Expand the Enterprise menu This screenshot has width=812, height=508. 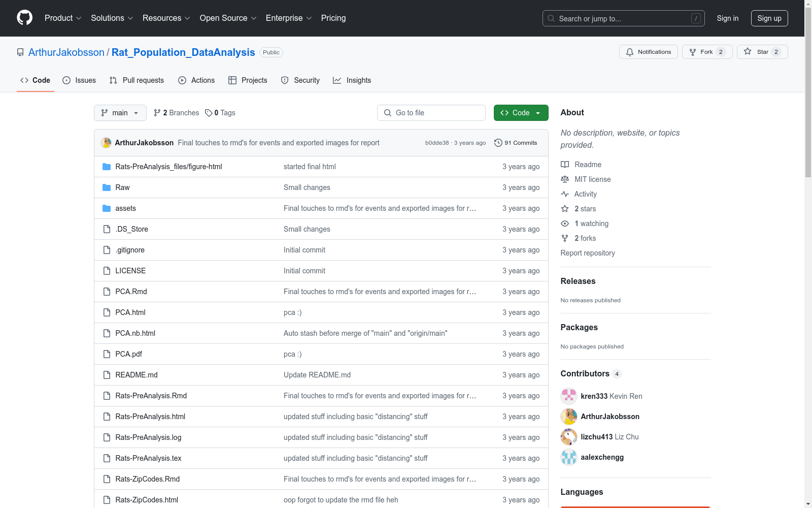289,18
